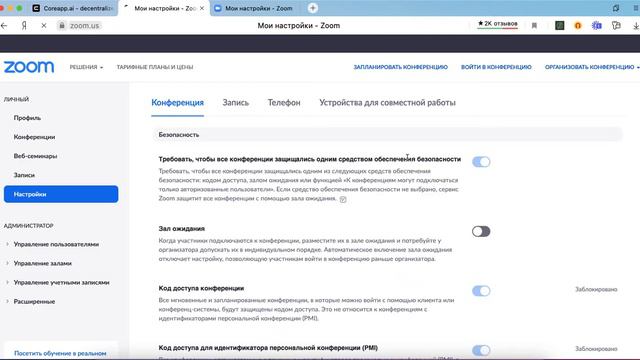Click Тарифные планы и цены link
Screen dimensions: 640x360
(155, 67)
